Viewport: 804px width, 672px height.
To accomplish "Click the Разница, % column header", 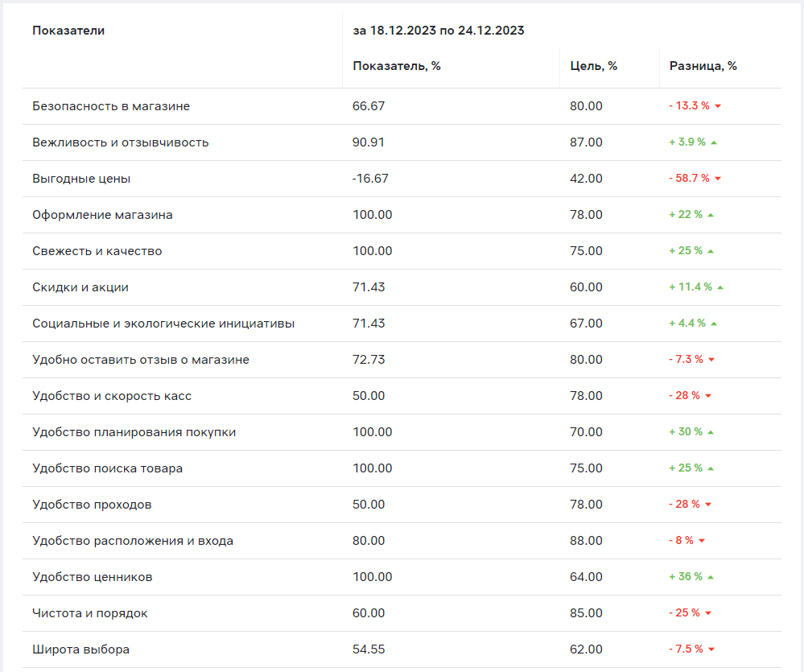I will click(703, 66).
